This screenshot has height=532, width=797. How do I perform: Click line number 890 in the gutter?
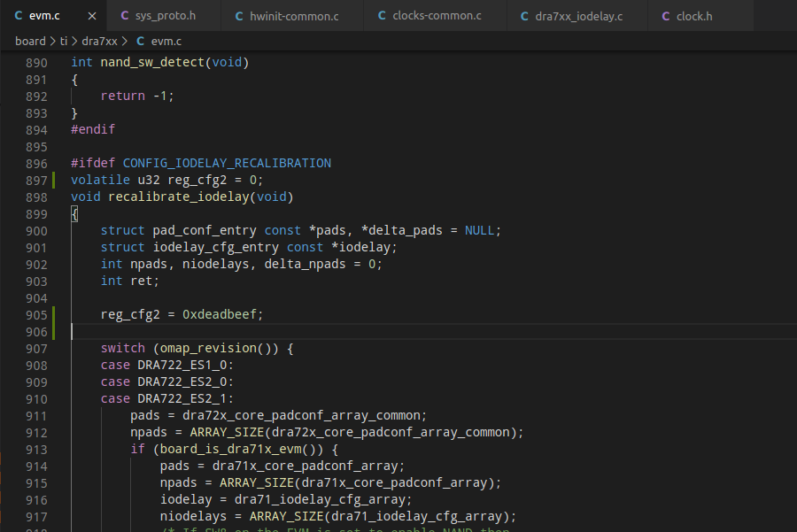tap(36, 63)
